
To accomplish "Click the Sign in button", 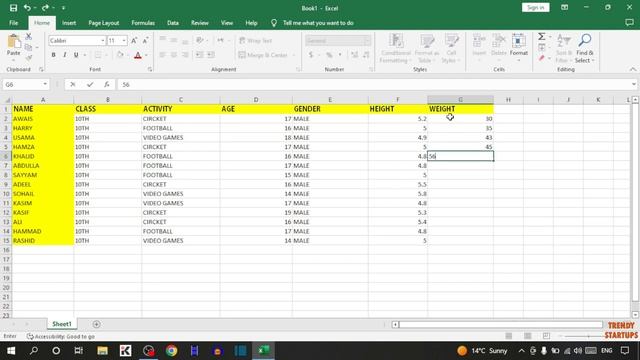I will pos(536,7).
